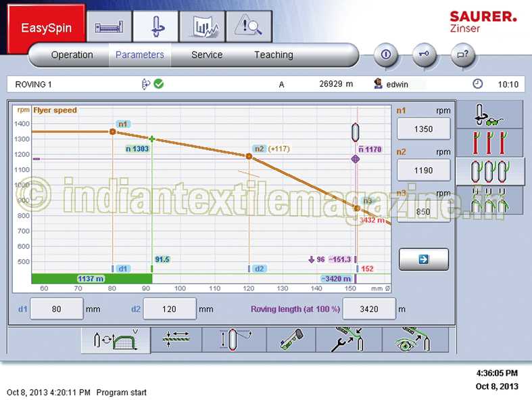Image resolution: width=532 pixels, height=400 pixels.
Task: Click the roving status icon next to checkmark
Action: pyautogui.click(x=145, y=84)
